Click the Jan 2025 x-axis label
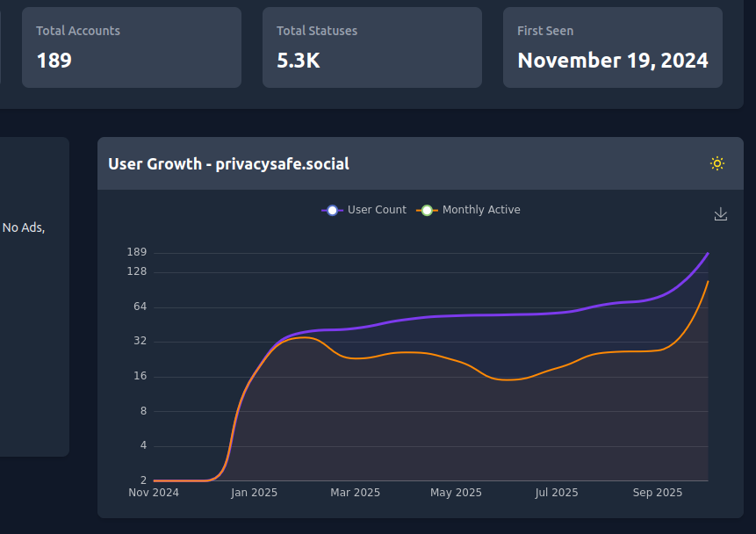The width and height of the screenshot is (756, 534). pyautogui.click(x=254, y=493)
